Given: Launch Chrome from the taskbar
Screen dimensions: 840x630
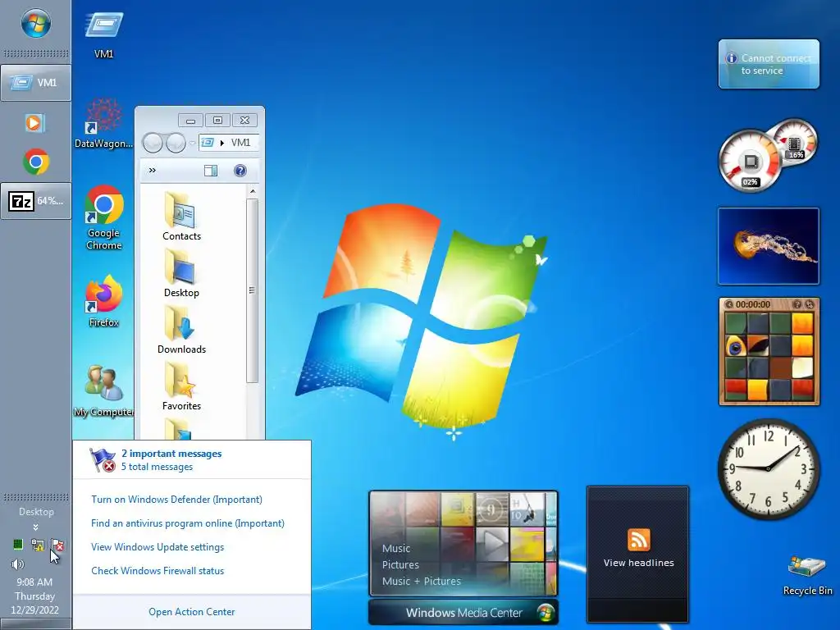Looking at the screenshot, I should coord(36,162).
